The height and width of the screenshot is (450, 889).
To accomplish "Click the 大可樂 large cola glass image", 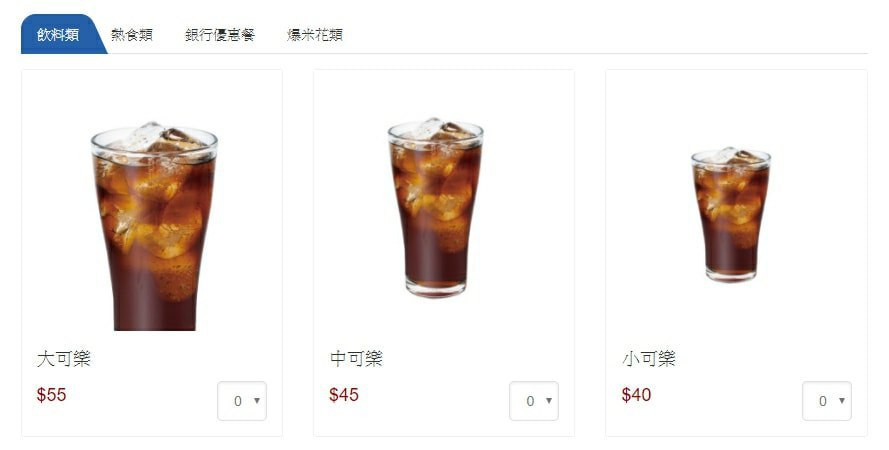I will (x=154, y=226).
